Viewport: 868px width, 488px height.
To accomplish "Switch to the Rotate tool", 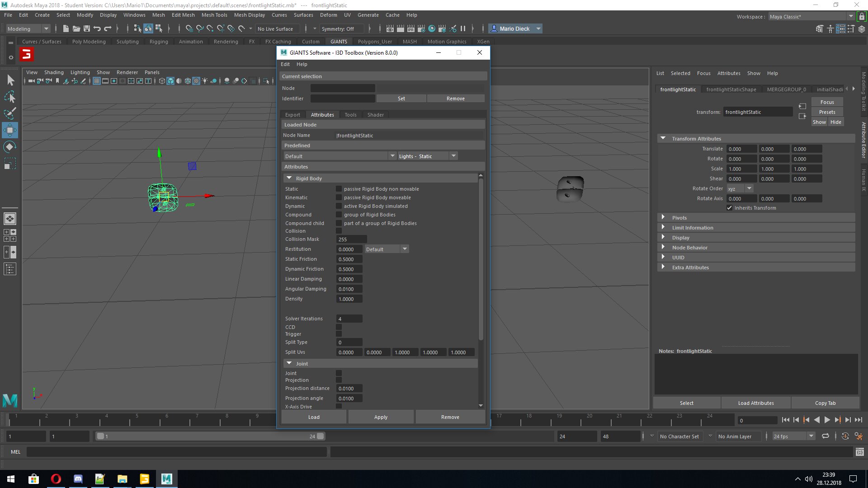I will click(10, 146).
